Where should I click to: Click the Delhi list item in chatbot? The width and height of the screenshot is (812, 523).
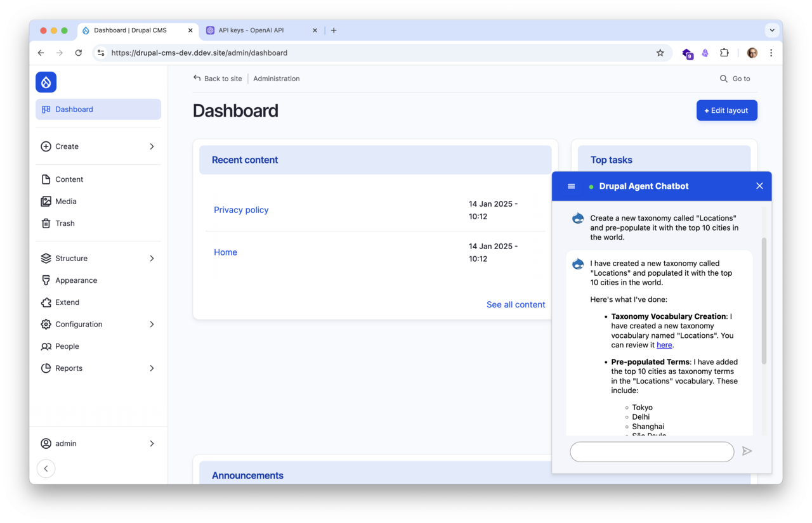tap(641, 417)
